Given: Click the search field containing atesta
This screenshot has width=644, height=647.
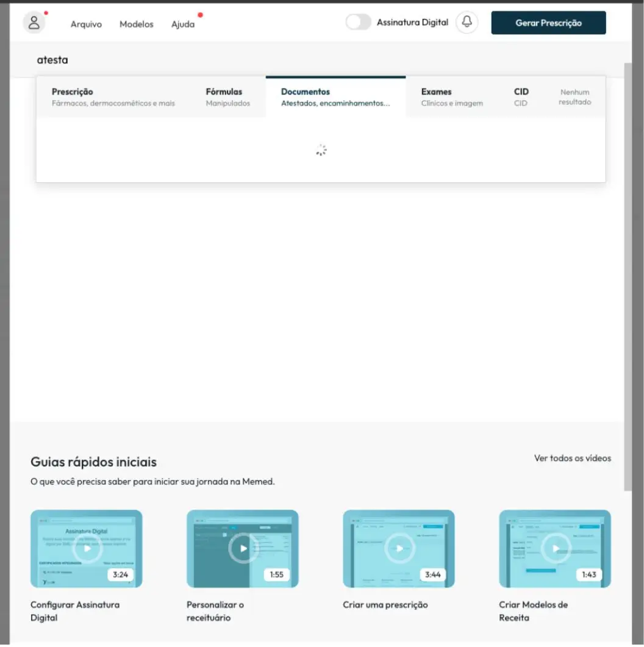Looking at the screenshot, I should coord(321,60).
